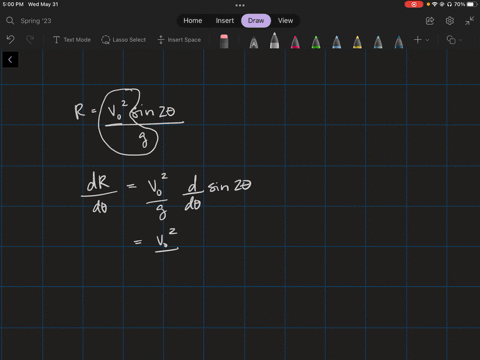480x360 pixels.
Task: Show navigation with back chevron
Action: click(x=10, y=60)
